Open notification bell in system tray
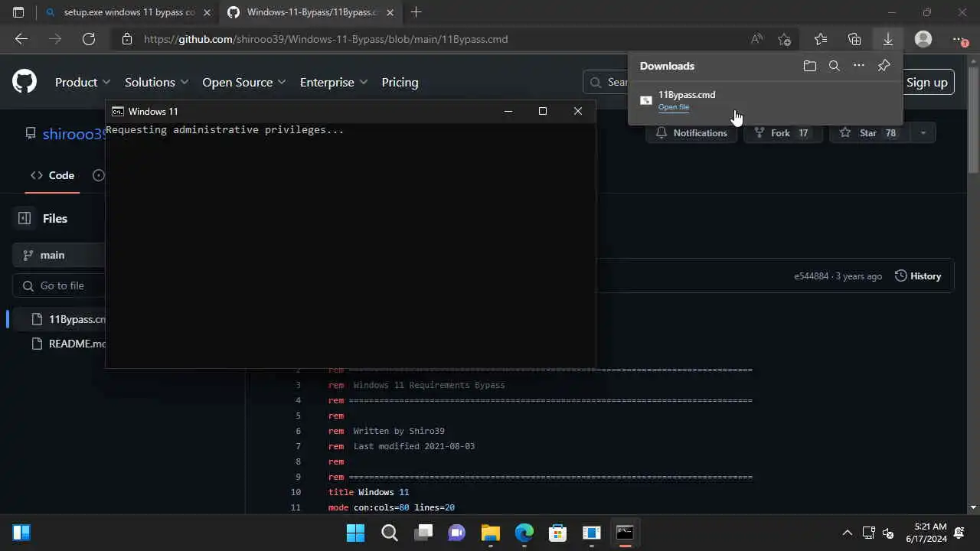980x551 pixels. pyautogui.click(x=959, y=533)
